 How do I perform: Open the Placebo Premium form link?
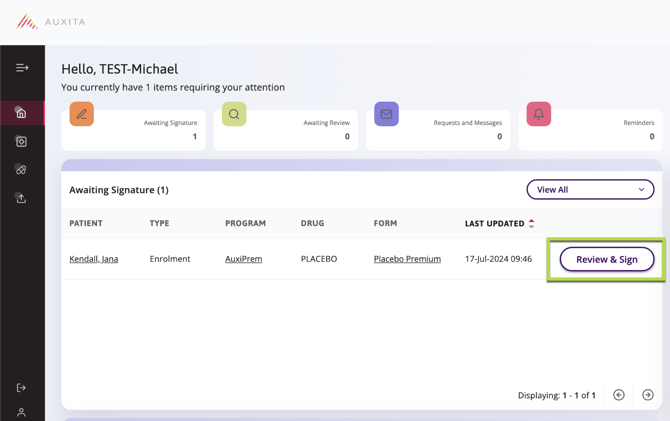point(407,259)
